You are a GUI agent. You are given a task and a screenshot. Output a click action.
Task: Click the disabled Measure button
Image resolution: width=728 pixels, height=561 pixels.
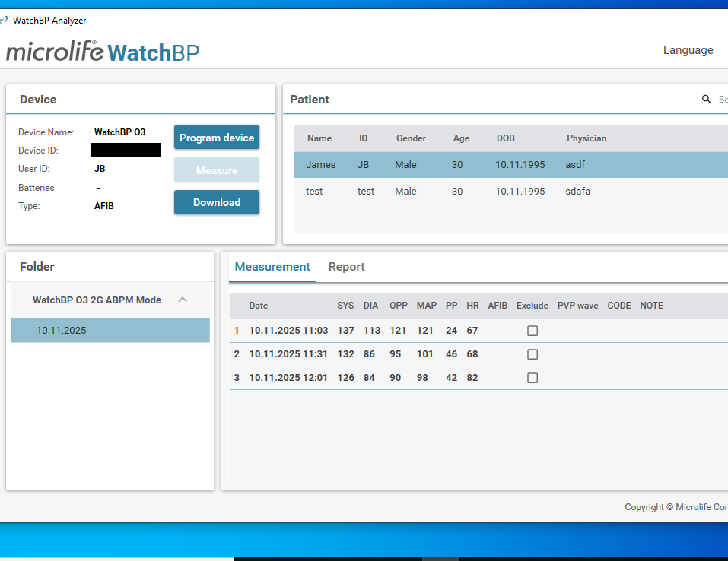click(x=216, y=170)
